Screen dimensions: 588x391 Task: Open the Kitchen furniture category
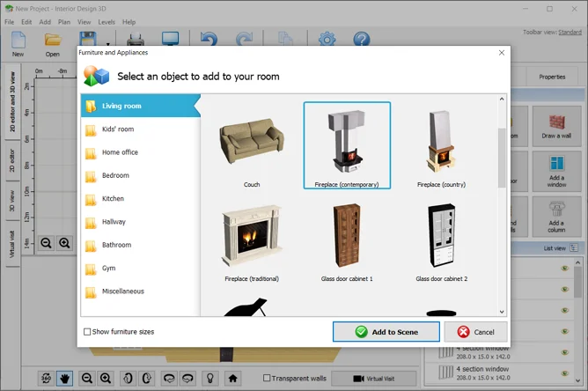[x=140, y=198]
